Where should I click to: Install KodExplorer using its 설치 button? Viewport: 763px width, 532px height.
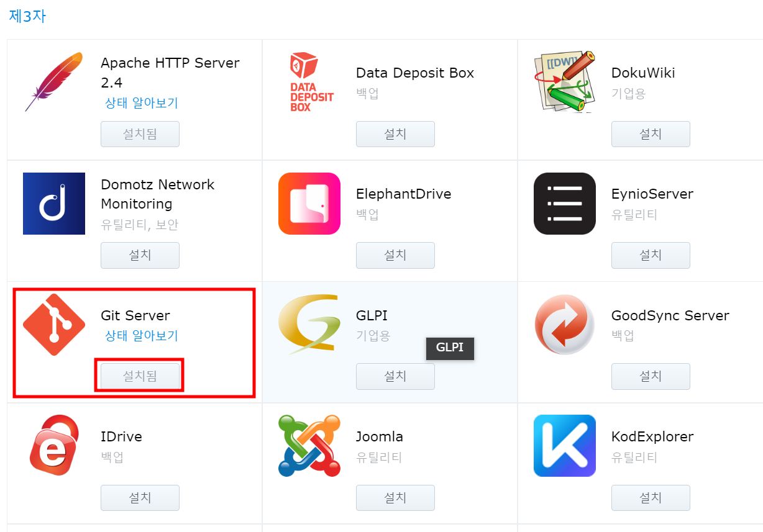click(x=651, y=498)
